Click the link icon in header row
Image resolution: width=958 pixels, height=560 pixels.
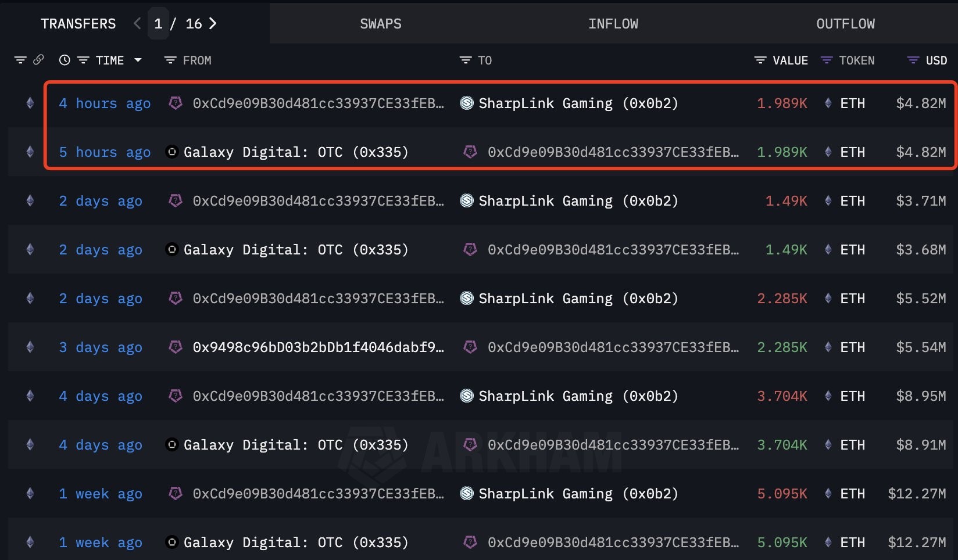pos(38,60)
